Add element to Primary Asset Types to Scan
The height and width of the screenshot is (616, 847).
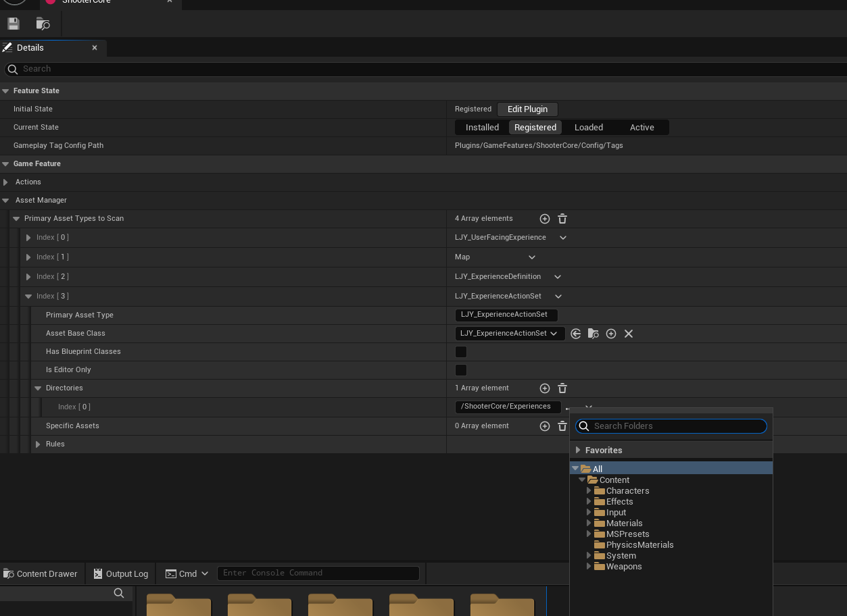click(x=545, y=219)
